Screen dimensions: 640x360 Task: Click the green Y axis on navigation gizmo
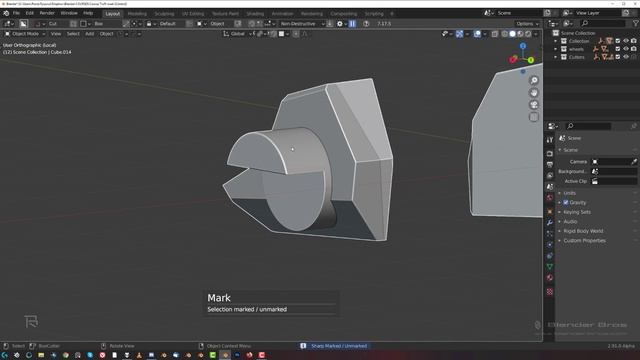click(531, 60)
